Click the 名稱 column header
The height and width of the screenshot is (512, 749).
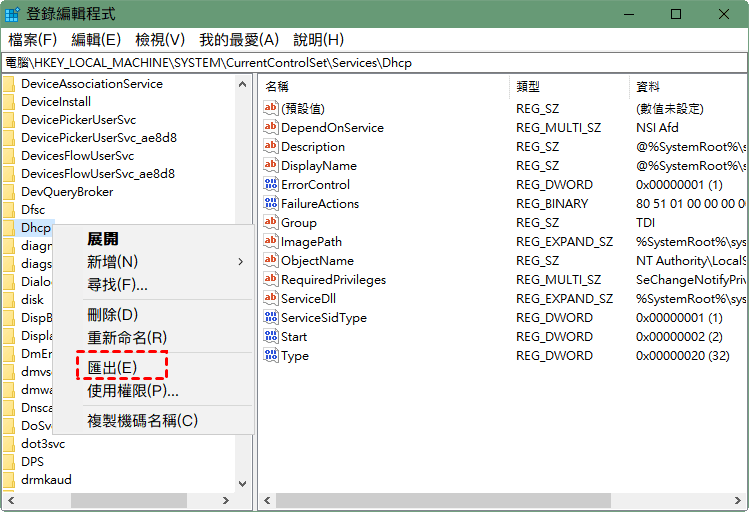277,87
